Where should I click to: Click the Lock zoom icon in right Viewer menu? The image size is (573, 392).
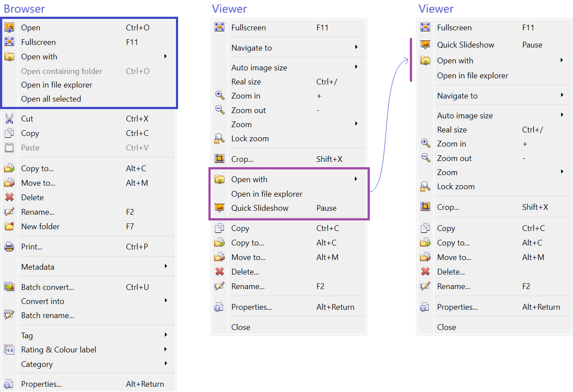pos(425,187)
